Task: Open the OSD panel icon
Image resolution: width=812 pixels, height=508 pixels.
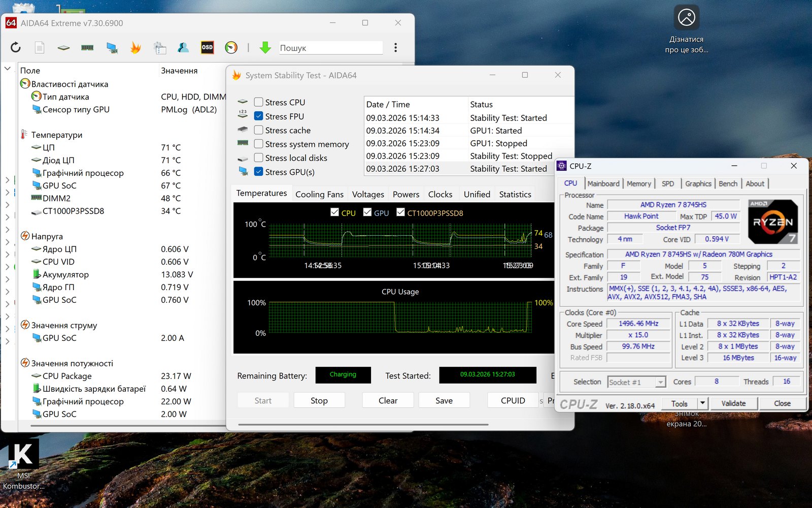Action: pyautogui.click(x=207, y=48)
